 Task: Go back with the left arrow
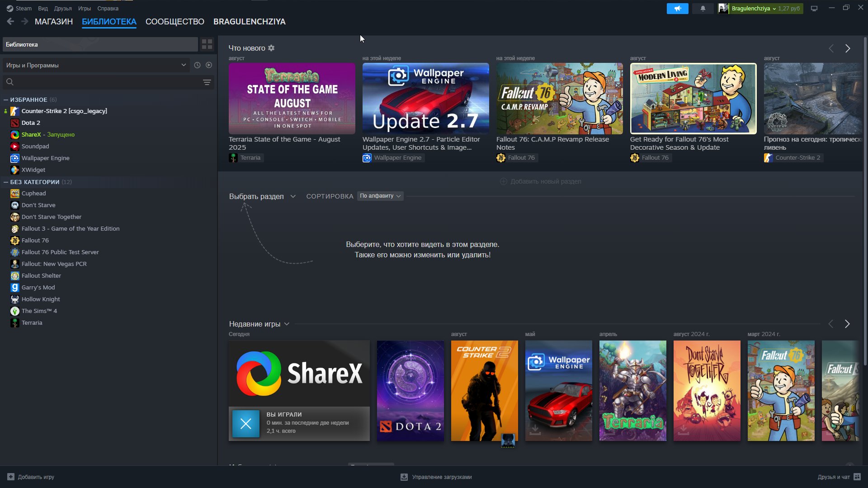10,21
